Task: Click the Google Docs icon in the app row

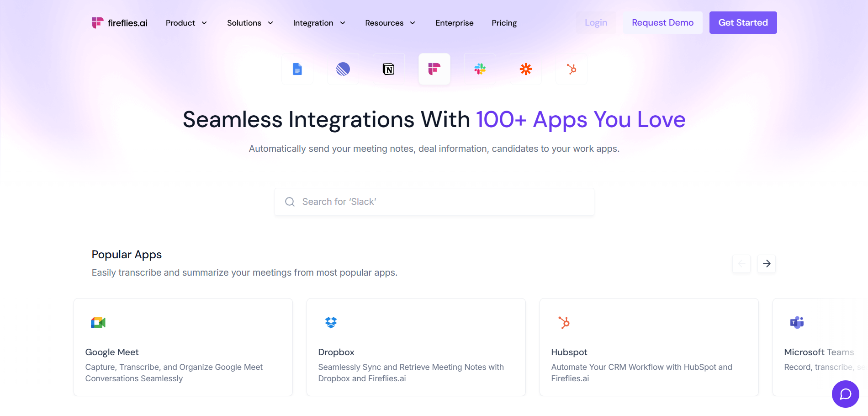Action: click(297, 69)
